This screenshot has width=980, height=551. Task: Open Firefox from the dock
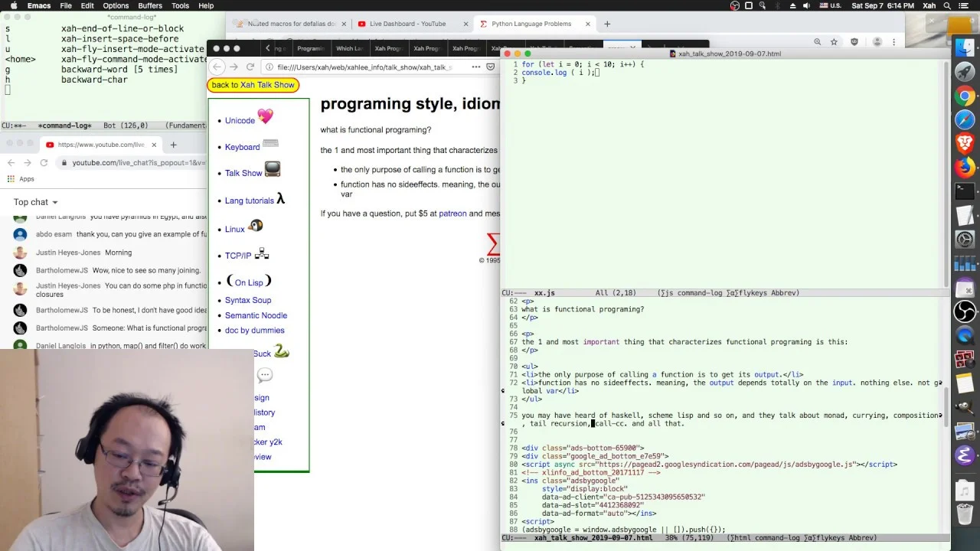[965, 166]
